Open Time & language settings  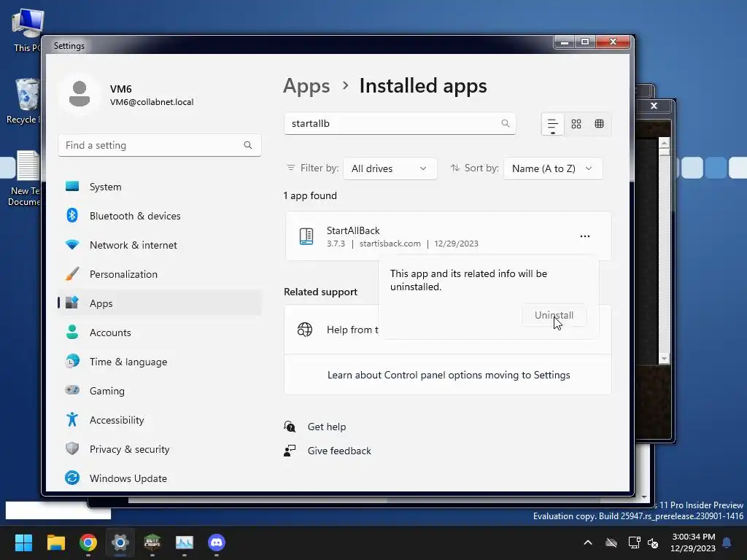159,362
